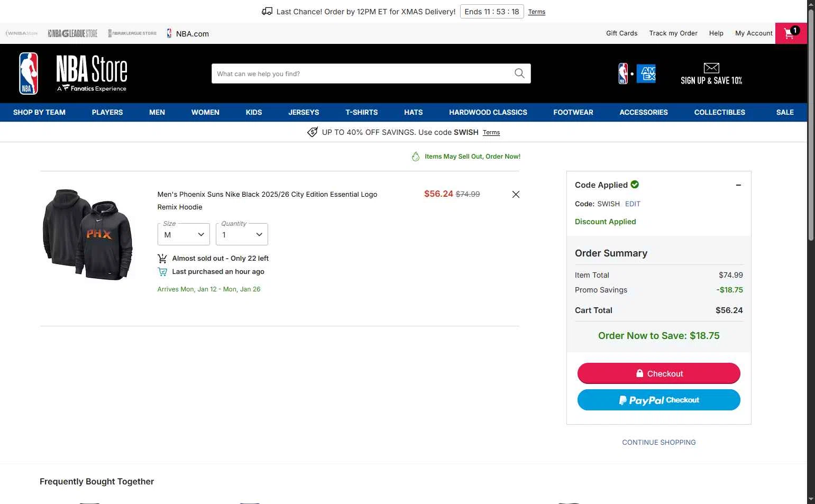Click the page vertical scrollbar
The height and width of the screenshot is (504, 815).
coord(811,124)
